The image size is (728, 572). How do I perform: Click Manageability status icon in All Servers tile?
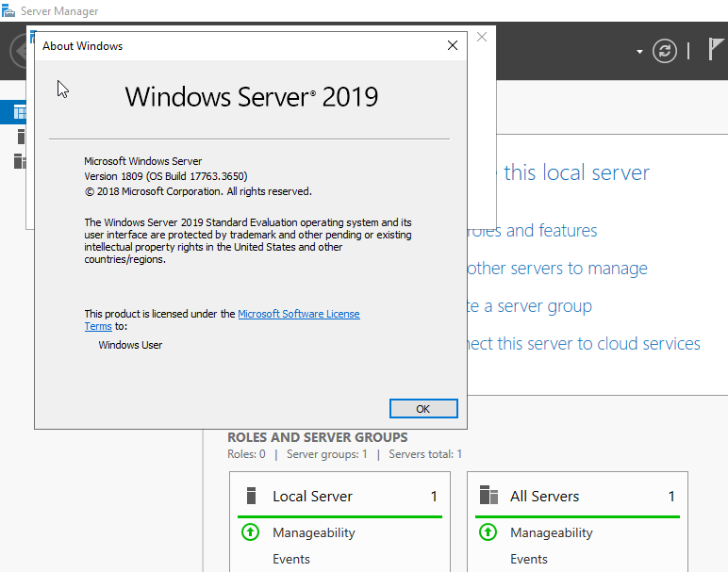pos(488,532)
